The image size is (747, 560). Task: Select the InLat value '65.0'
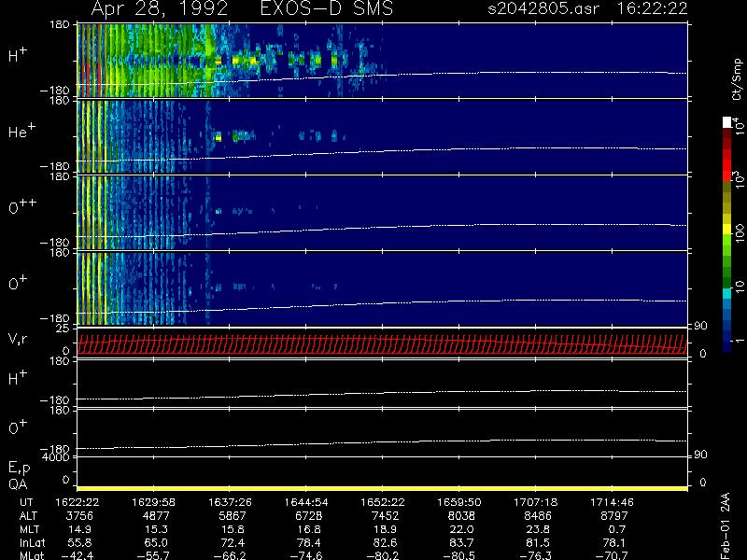[158, 542]
